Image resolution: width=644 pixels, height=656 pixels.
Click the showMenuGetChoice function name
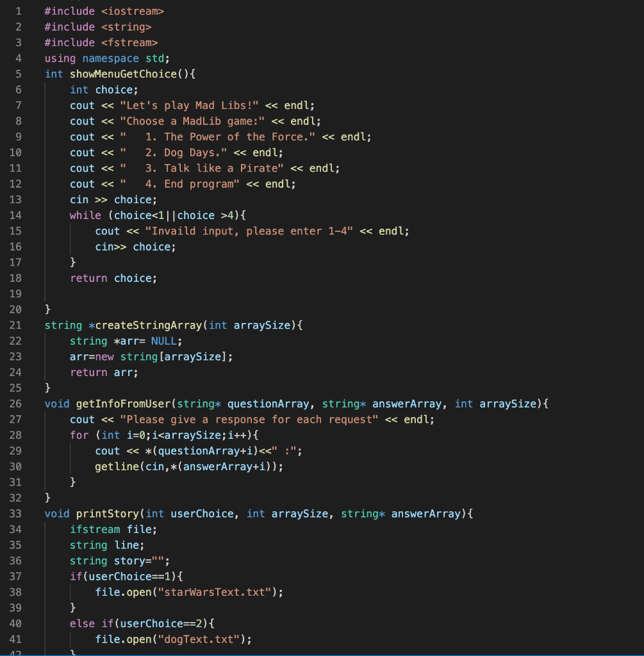123,74
